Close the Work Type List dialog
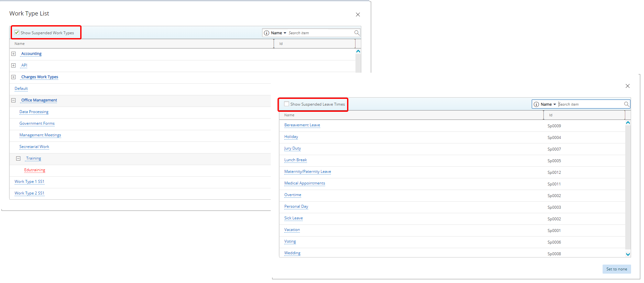 coord(358,15)
